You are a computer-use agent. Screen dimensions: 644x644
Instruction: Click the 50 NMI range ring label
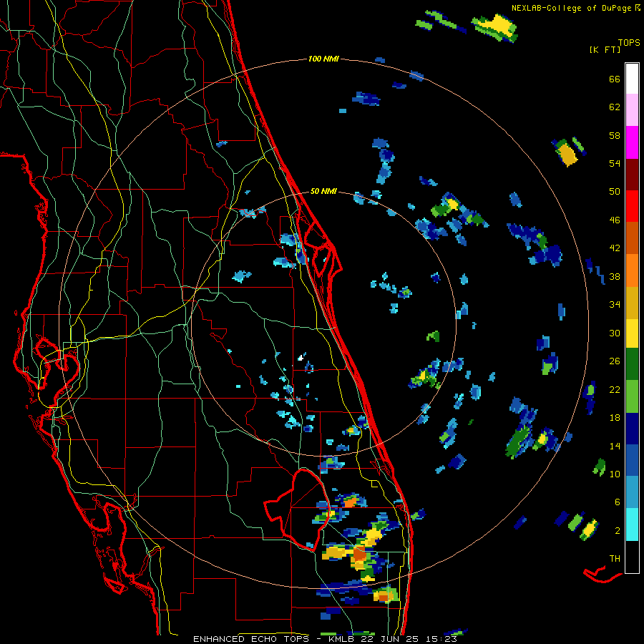(323, 191)
